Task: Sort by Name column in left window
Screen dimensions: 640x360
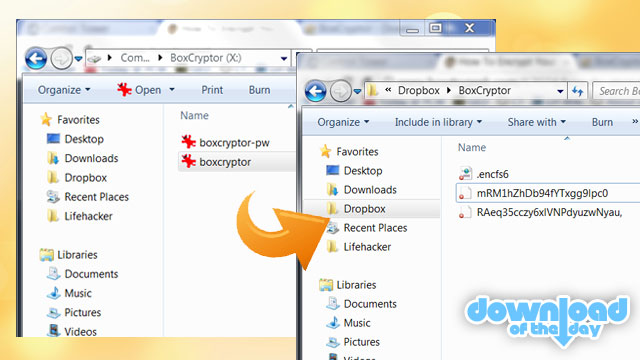Action: pos(194,116)
